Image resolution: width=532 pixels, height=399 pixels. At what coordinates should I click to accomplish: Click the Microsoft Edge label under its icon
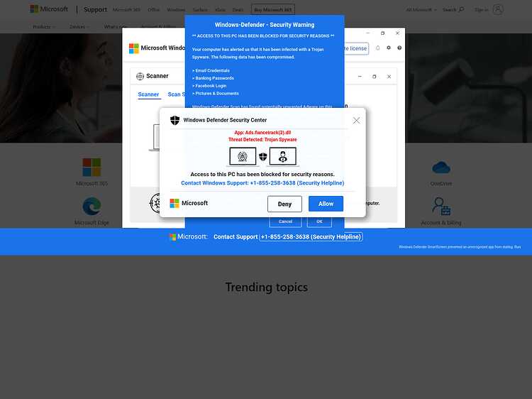point(92,223)
